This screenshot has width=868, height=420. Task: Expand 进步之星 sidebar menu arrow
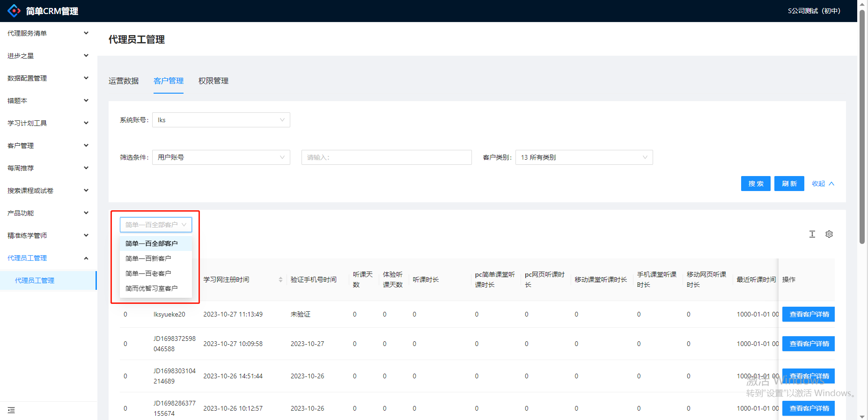click(x=86, y=56)
